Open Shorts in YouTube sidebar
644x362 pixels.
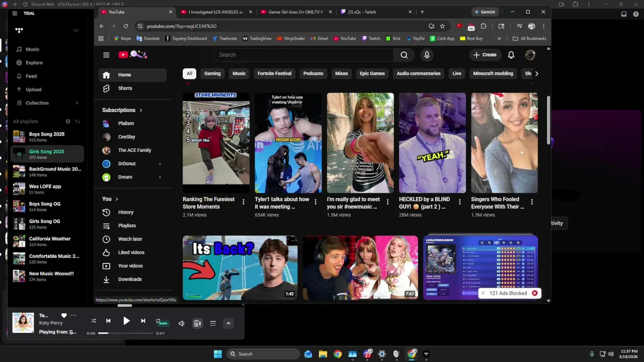pyautogui.click(x=133, y=88)
